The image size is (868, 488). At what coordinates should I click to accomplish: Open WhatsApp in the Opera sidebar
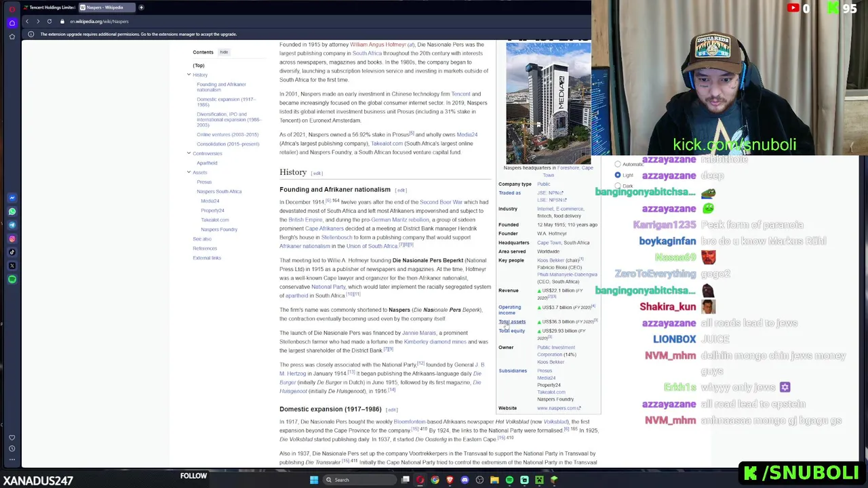coord(12,211)
